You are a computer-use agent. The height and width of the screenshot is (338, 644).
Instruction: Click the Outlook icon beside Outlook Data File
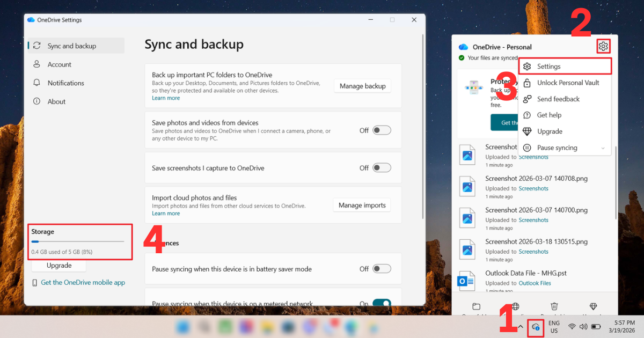tap(466, 281)
